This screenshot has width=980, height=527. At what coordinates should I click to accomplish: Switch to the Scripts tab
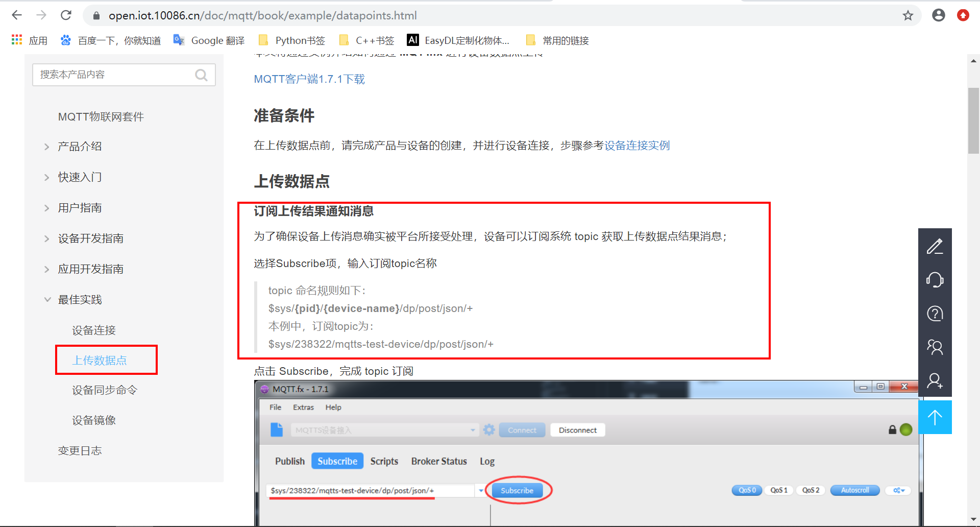384,461
